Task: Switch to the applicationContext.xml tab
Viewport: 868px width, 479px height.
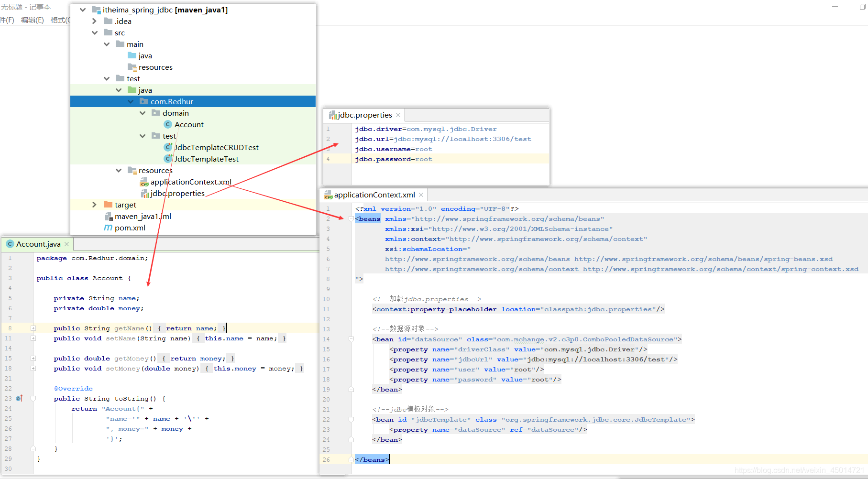Action: point(374,195)
